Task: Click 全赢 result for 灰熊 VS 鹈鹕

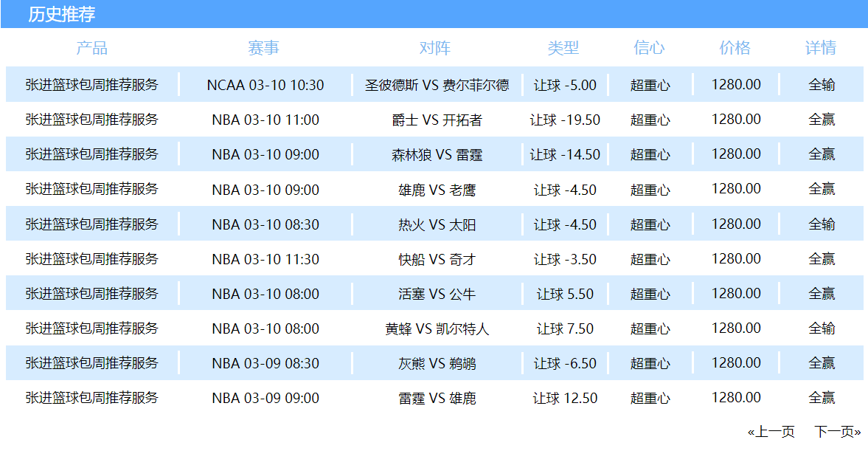Action: click(822, 363)
